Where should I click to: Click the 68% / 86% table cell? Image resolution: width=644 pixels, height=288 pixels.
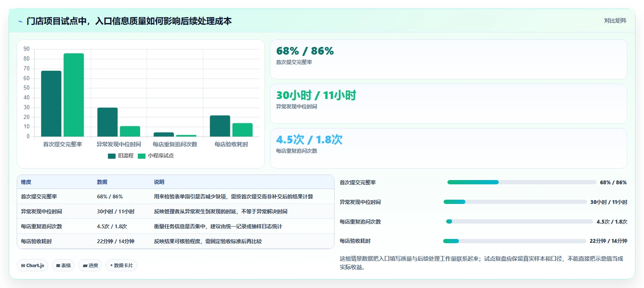click(110, 197)
